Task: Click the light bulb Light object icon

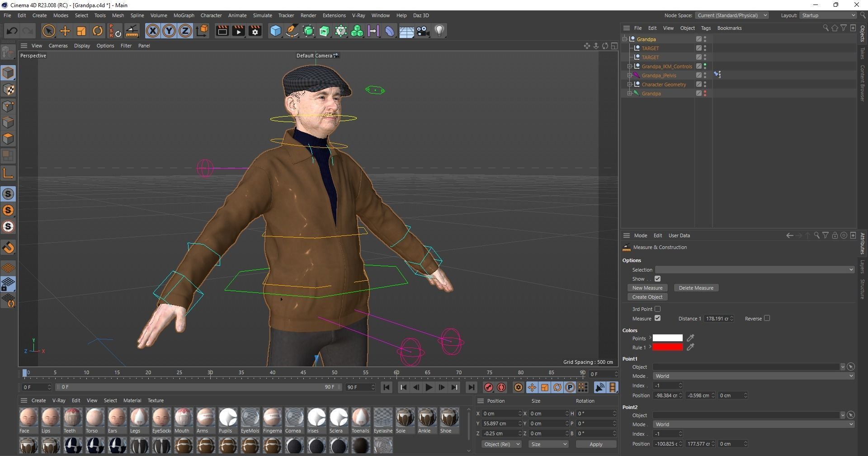Action: pyautogui.click(x=439, y=31)
